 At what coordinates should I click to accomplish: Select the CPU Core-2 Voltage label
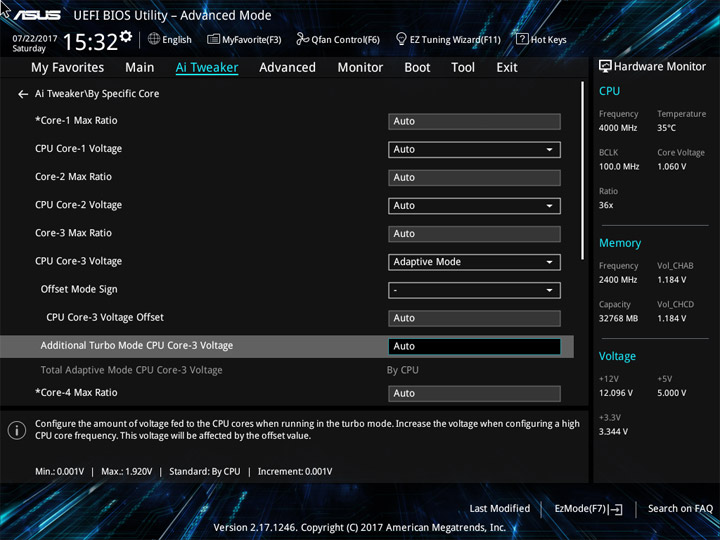point(79,205)
